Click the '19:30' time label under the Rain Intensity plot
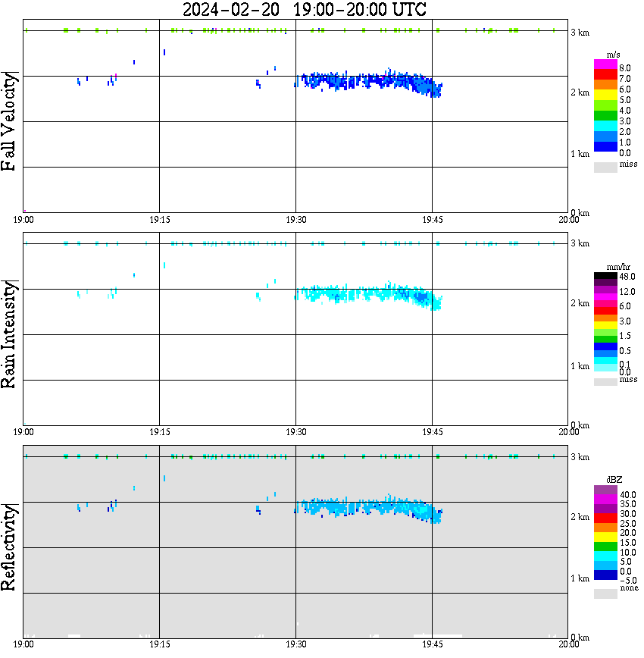The width and height of the screenshot is (644, 658). [x=296, y=432]
